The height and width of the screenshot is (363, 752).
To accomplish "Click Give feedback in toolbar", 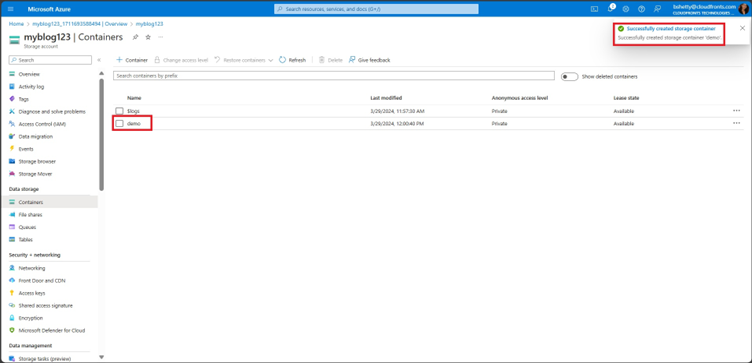I will pyautogui.click(x=369, y=60).
